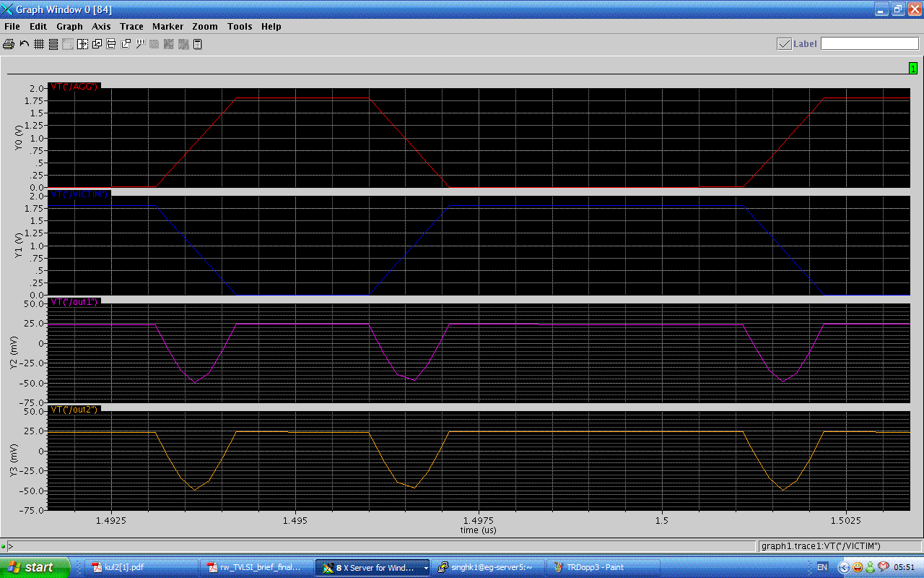Select the VT("/VICTIM") trace label
The height and width of the screenshot is (578, 924).
79,194
